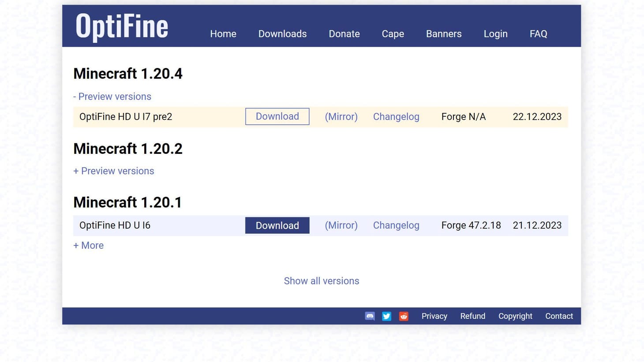Expand More versions under Minecraft 1.20.1
This screenshot has width=644, height=362.
tap(88, 245)
